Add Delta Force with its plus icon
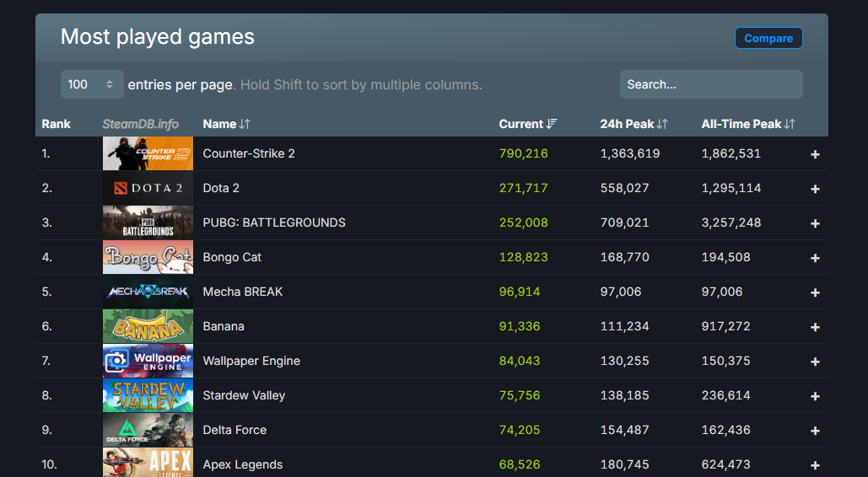 815,431
